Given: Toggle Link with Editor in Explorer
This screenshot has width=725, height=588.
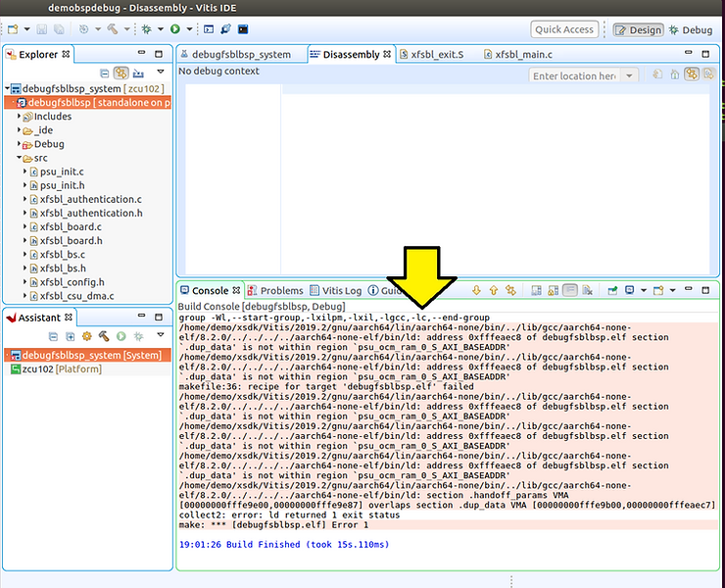Looking at the screenshot, I should 121,73.
